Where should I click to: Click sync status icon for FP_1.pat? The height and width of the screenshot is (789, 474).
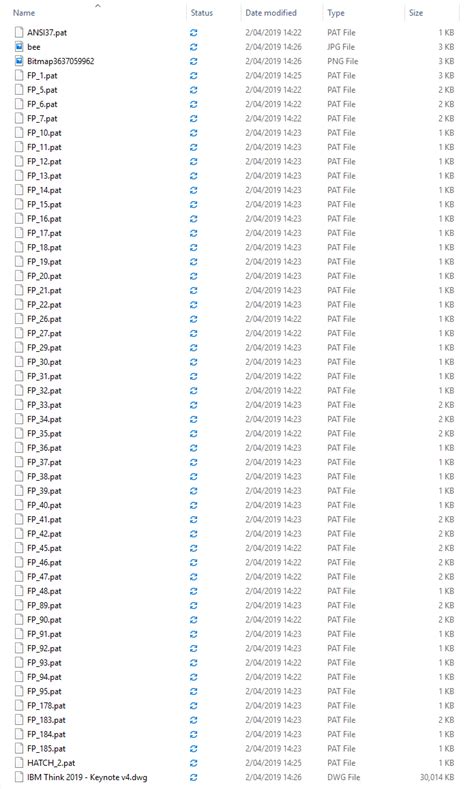194,75
